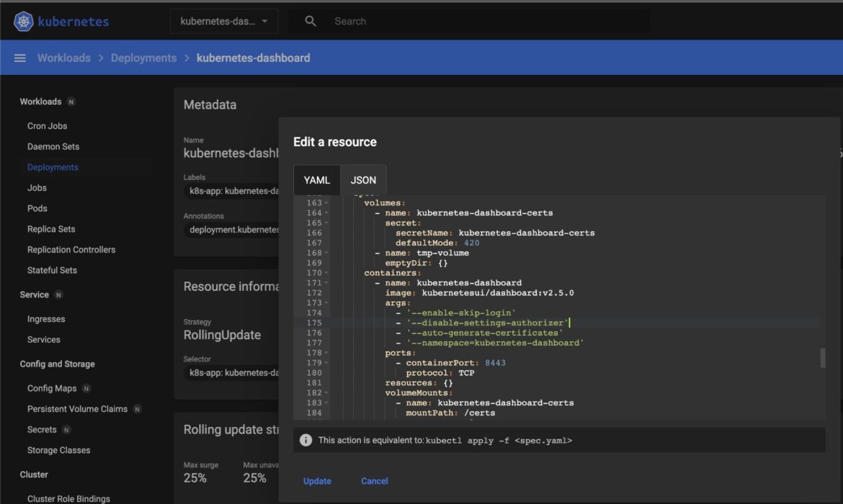
Task: Click the N badge next to Workloads
Action: pos(71,102)
